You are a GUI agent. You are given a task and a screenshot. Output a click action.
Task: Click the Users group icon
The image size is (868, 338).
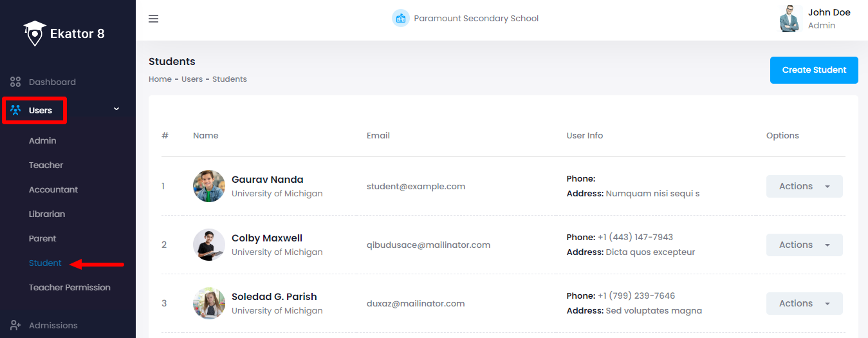pos(15,110)
